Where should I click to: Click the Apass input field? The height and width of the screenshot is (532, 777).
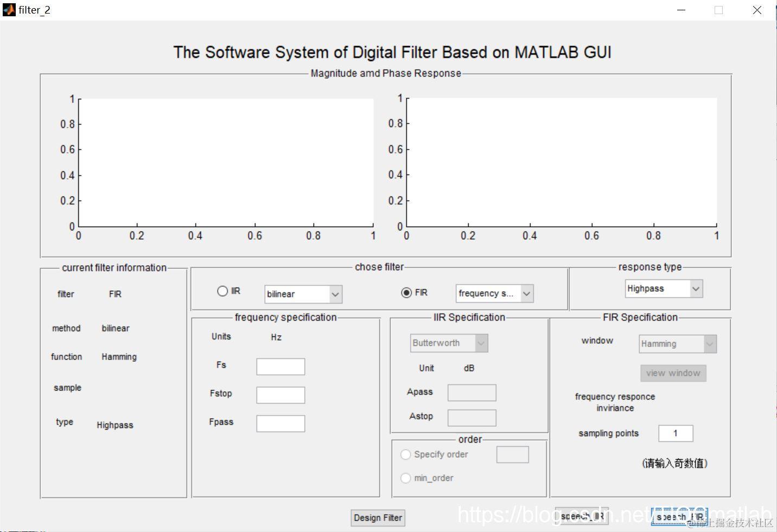(x=472, y=393)
